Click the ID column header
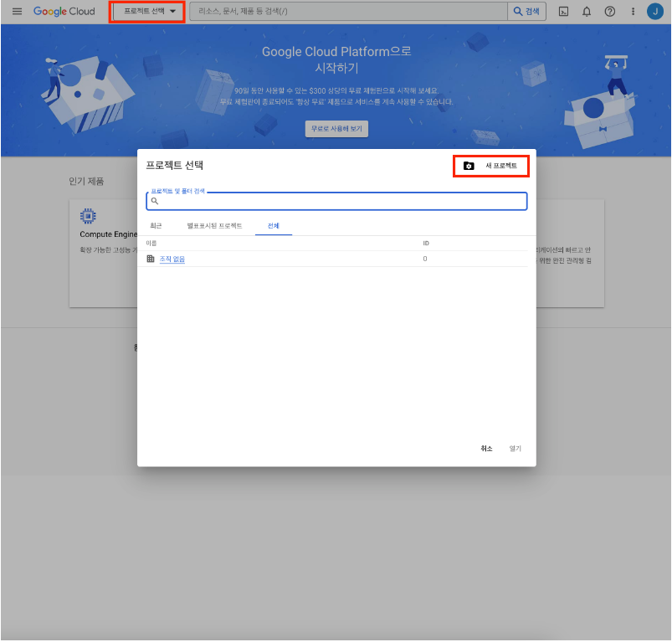Viewport: 672px width, 642px height. click(426, 244)
